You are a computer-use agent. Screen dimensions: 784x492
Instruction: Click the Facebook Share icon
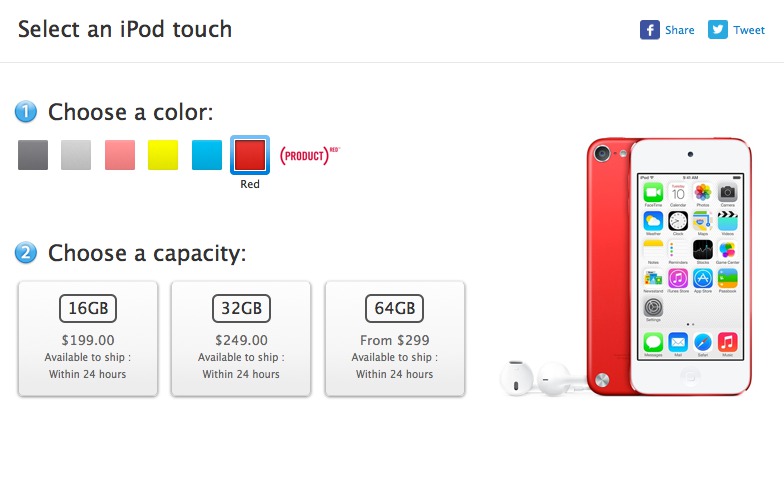650,30
